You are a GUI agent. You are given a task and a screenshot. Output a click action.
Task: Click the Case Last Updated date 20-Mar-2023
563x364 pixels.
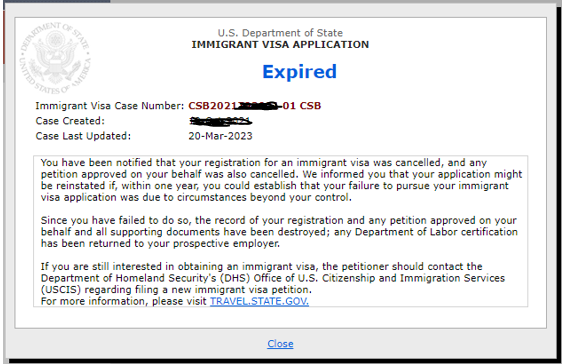220,136
